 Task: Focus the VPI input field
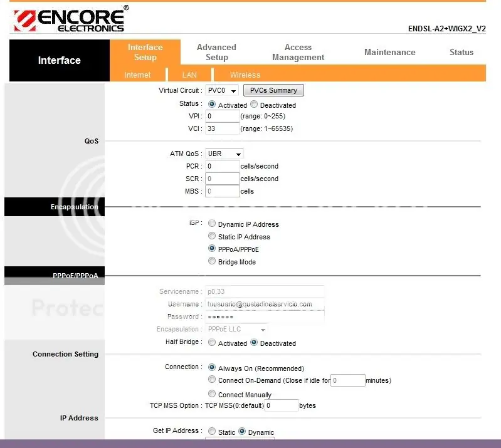[x=223, y=116]
